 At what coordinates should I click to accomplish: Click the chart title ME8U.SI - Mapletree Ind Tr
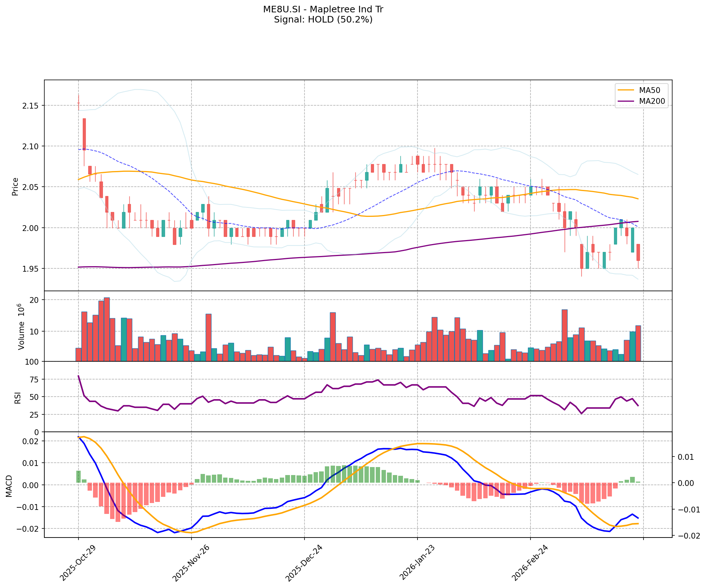[x=323, y=9]
